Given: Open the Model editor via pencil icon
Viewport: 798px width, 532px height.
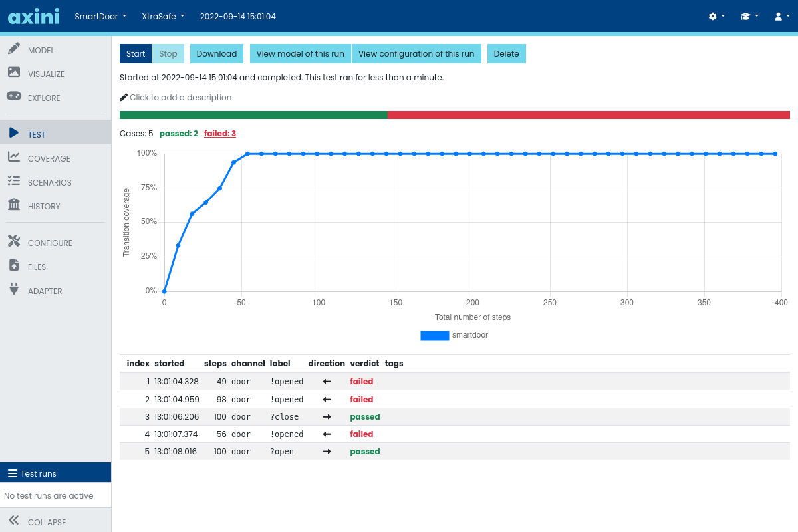Looking at the screenshot, I should click(x=14, y=49).
